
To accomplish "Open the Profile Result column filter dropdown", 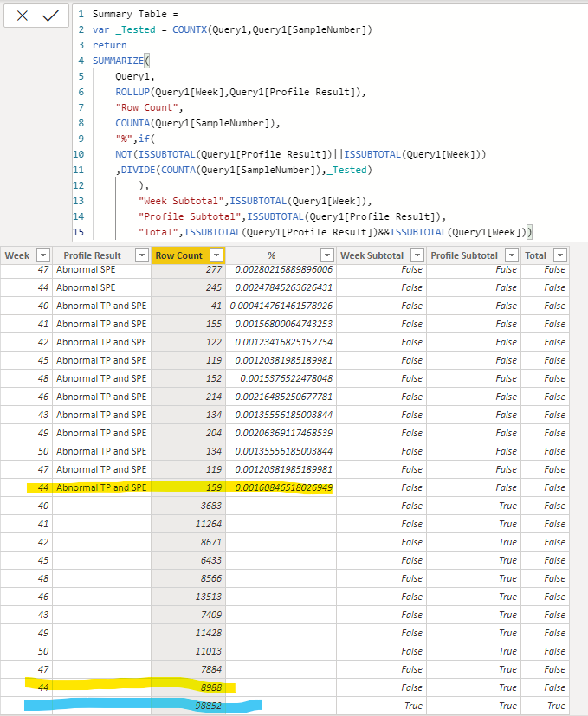I will (x=142, y=255).
